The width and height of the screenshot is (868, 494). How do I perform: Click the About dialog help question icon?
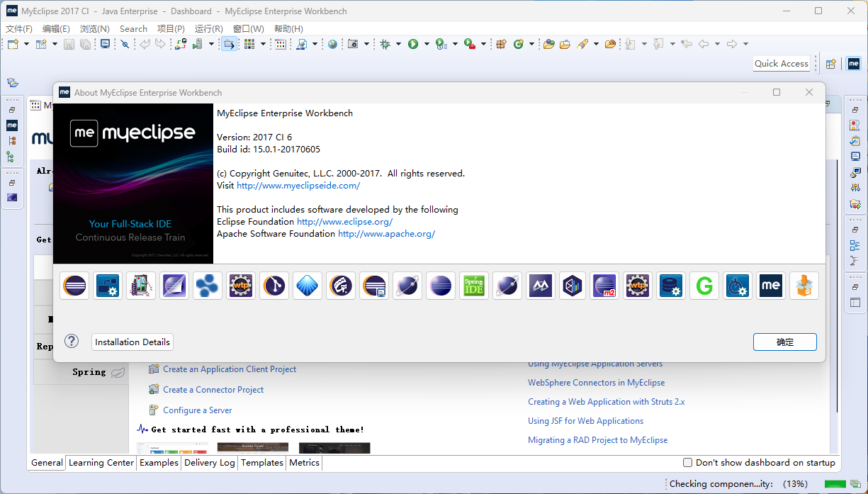72,341
